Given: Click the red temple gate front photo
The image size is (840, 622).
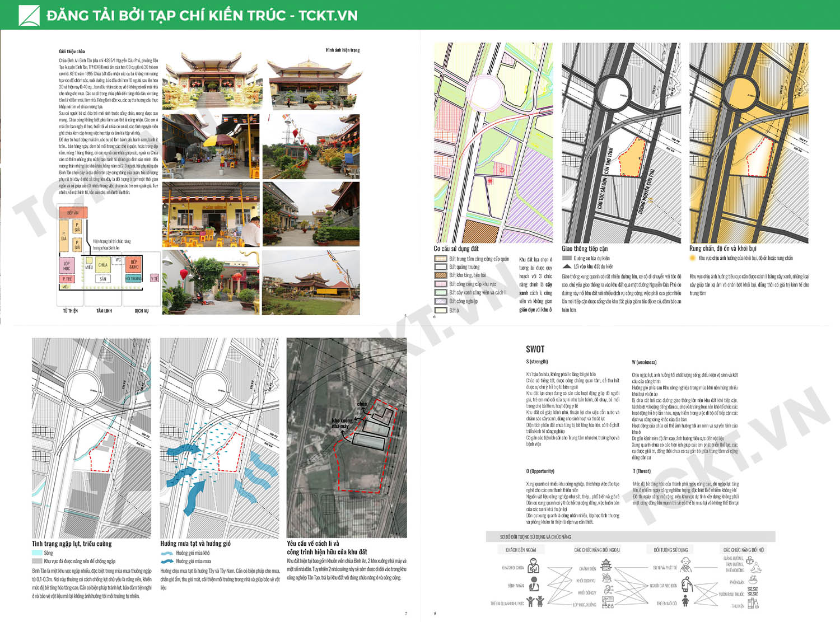Looking at the screenshot, I should click(x=211, y=81).
